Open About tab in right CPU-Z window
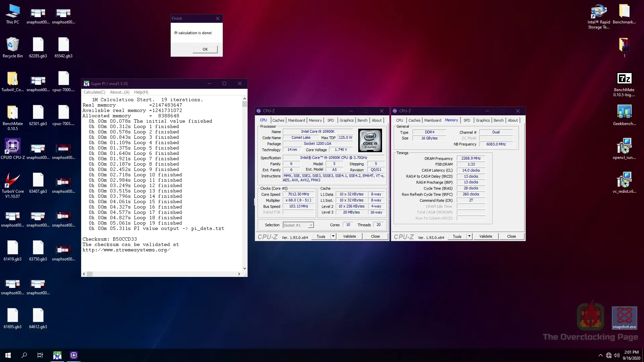The width and height of the screenshot is (644, 362). [513, 120]
